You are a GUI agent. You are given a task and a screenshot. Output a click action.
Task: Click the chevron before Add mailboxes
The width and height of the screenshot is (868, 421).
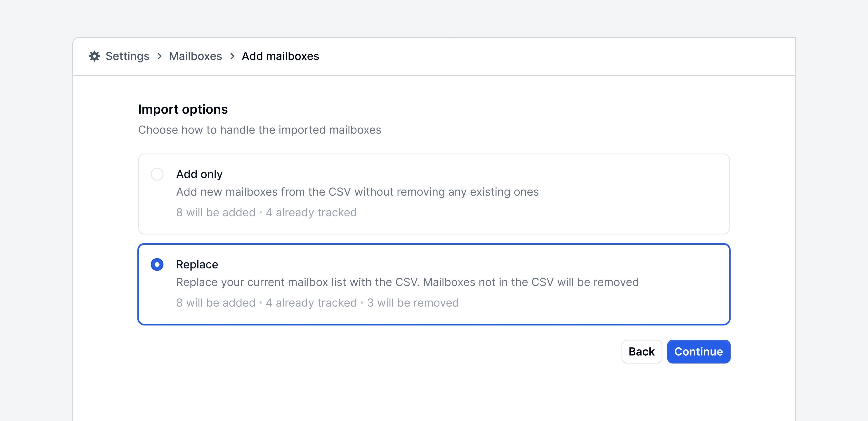(x=232, y=56)
